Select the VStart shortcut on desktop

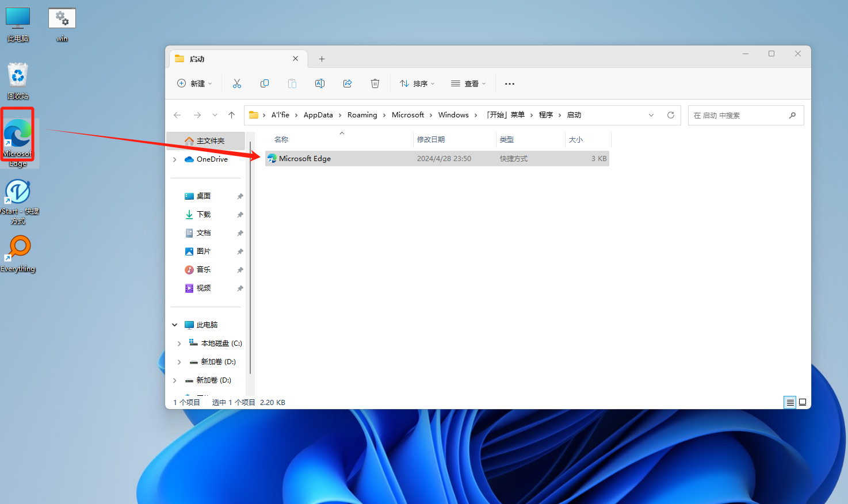click(18, 201)
